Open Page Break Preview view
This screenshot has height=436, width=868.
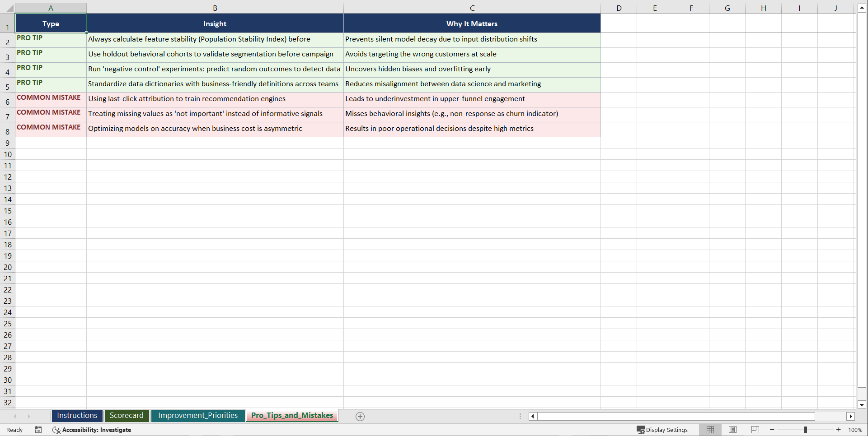(755, 430)
